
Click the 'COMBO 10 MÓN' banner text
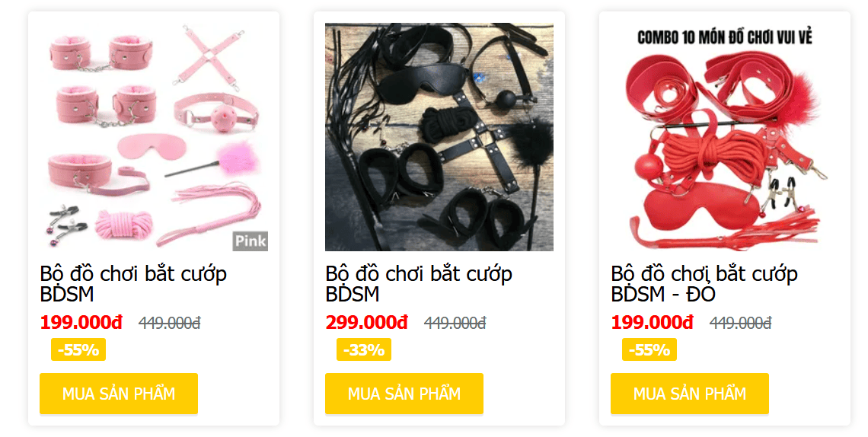pyautogui.click(x=725, y=37)
